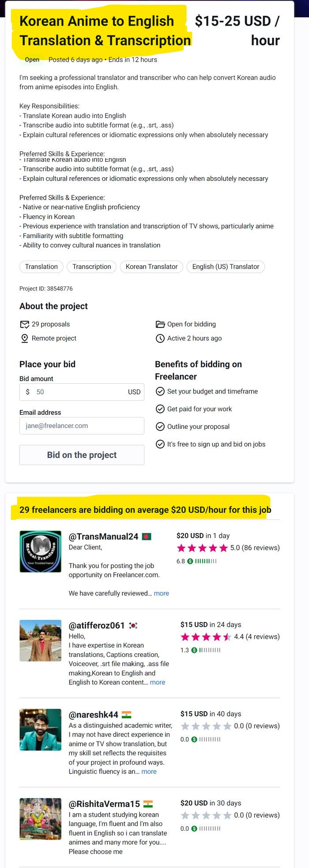
Task: Click the clock icon beside Active 2 hours ago
Action: pos(160,338)
